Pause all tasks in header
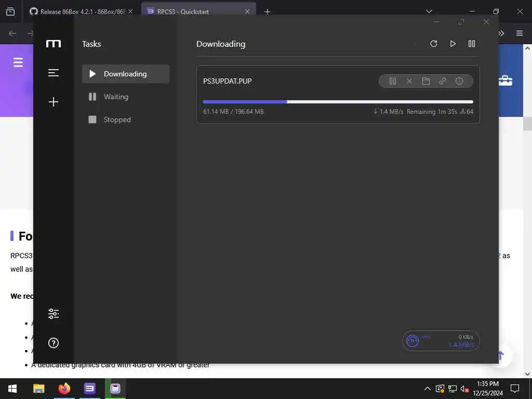532x399 pixels. click(472, 44)
